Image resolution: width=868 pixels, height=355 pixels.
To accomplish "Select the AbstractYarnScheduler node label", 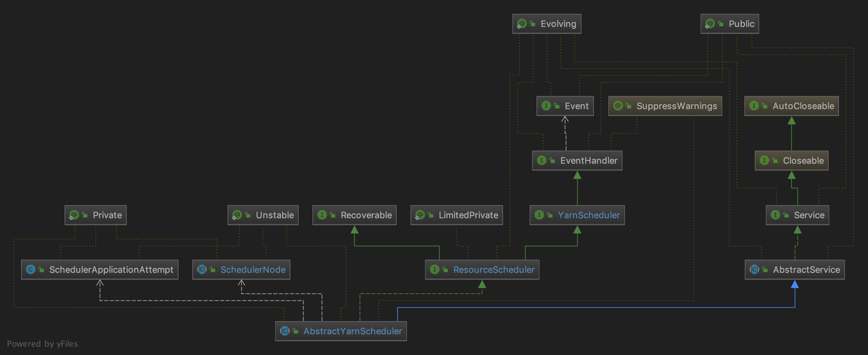I will tap(353, 331).
